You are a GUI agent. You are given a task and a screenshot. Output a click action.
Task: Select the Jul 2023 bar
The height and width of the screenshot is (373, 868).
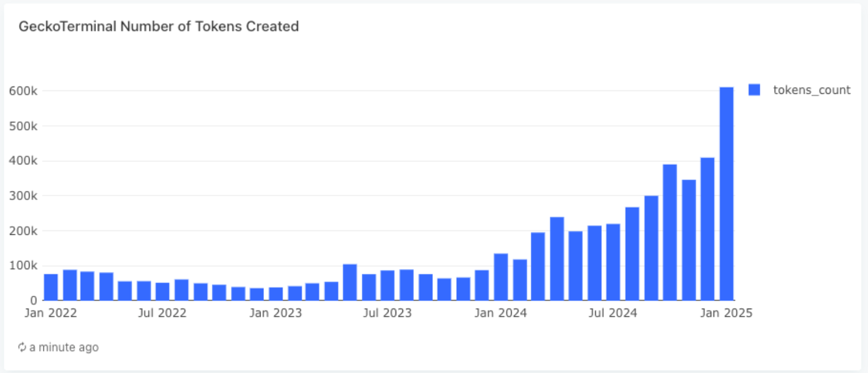388,286
